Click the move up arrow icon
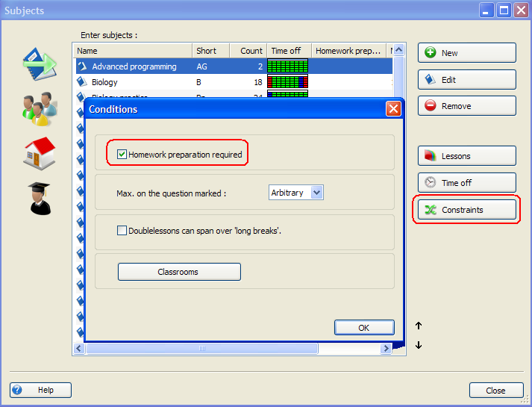 pyautogui.click(x=419, y=326)
